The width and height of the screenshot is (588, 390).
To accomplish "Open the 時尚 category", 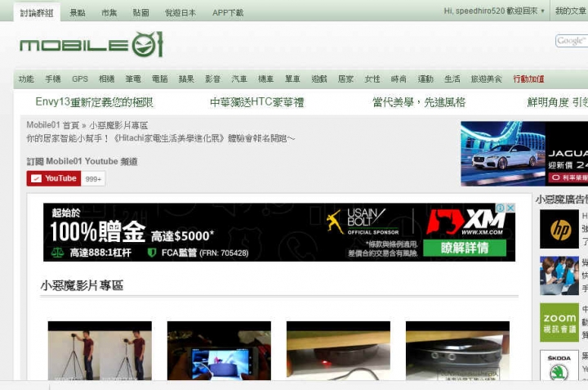I will click(x=399, y=78).
